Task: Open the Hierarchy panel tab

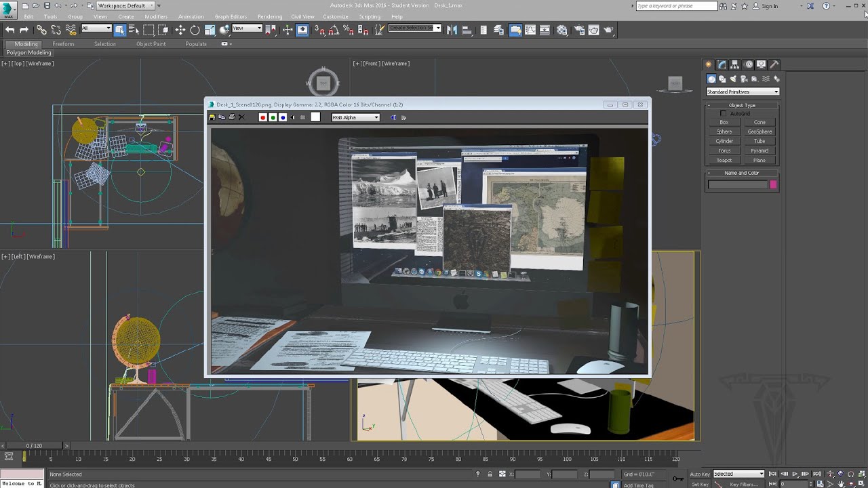Action: pos(736,64)
